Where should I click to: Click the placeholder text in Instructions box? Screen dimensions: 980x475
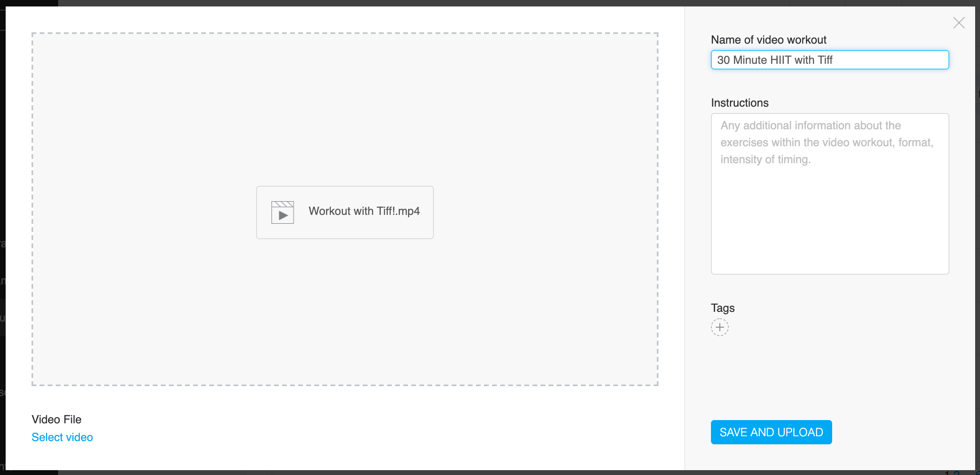point(827,142)
